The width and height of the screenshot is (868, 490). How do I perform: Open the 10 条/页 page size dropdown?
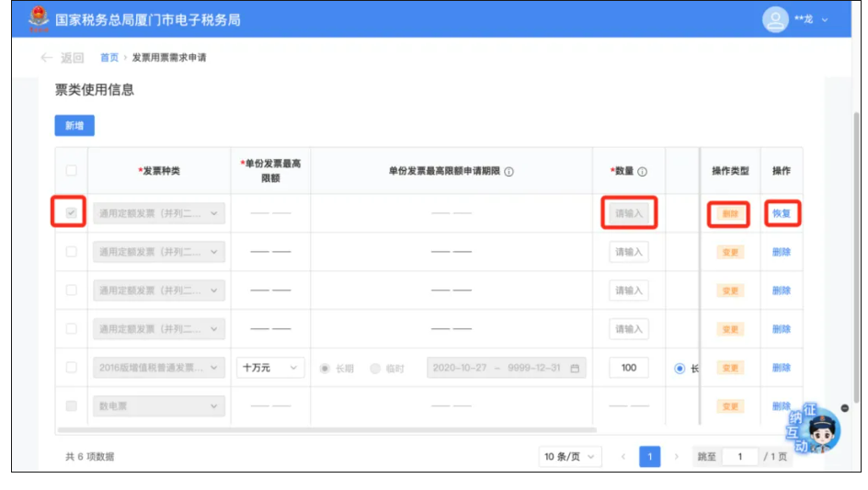coord(570,457)
